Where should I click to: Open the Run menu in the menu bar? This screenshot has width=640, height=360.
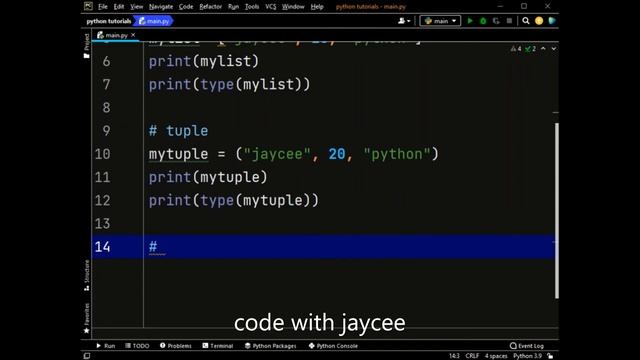click(233, 7)
